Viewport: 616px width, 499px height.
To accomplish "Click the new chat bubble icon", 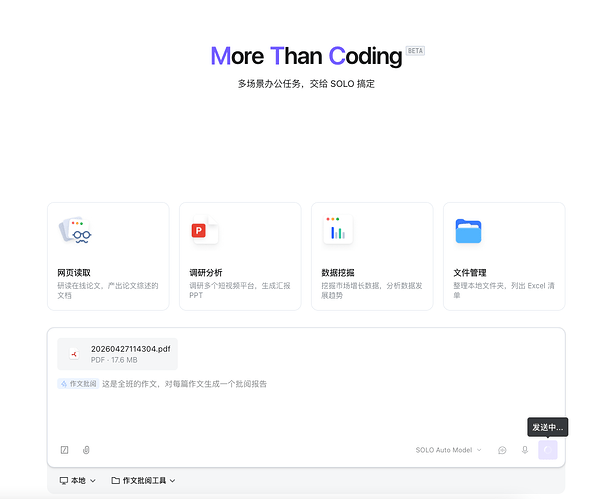I will point(502,450).
